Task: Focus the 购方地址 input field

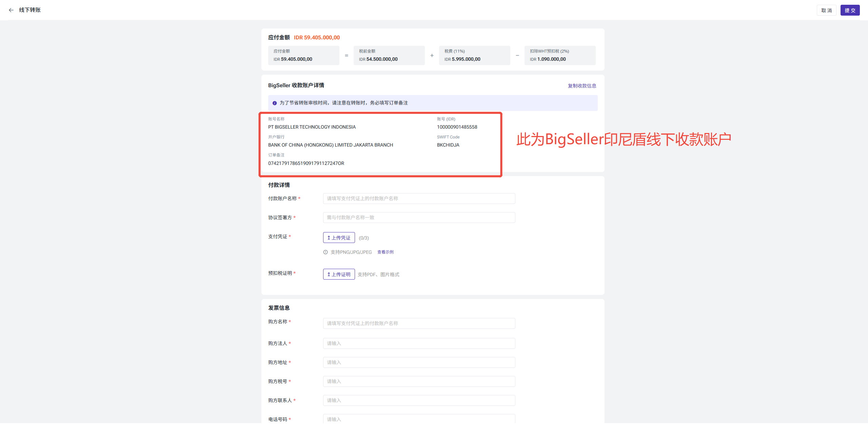Action: [419, 362]
